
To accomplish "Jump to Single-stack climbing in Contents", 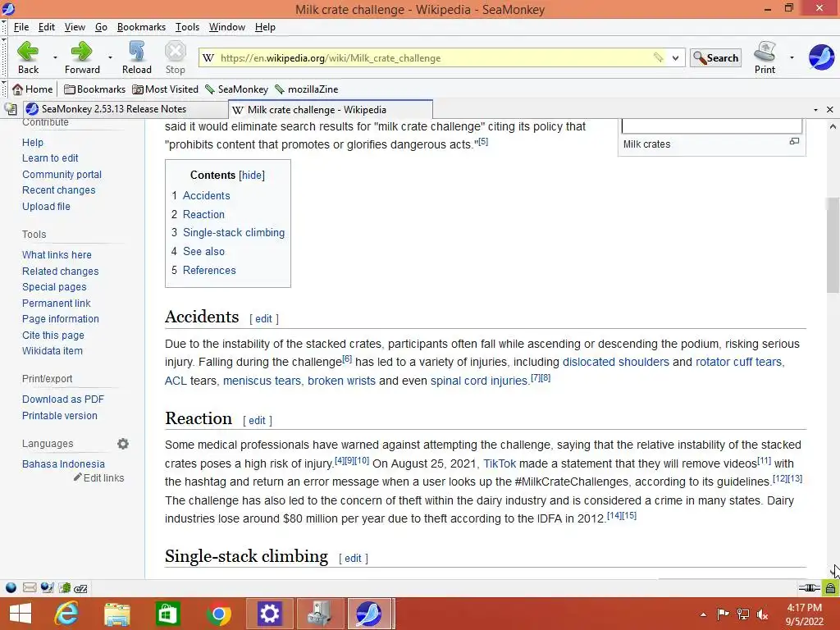I will [234, 232].
